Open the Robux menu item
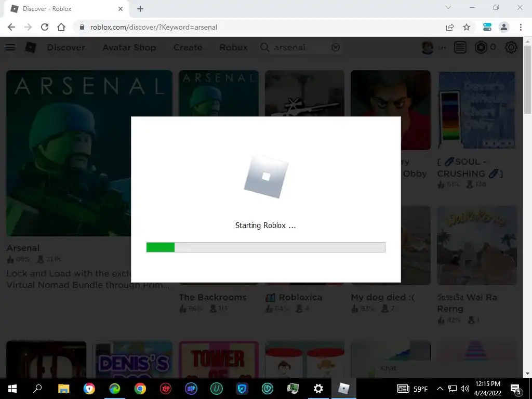 233,47
